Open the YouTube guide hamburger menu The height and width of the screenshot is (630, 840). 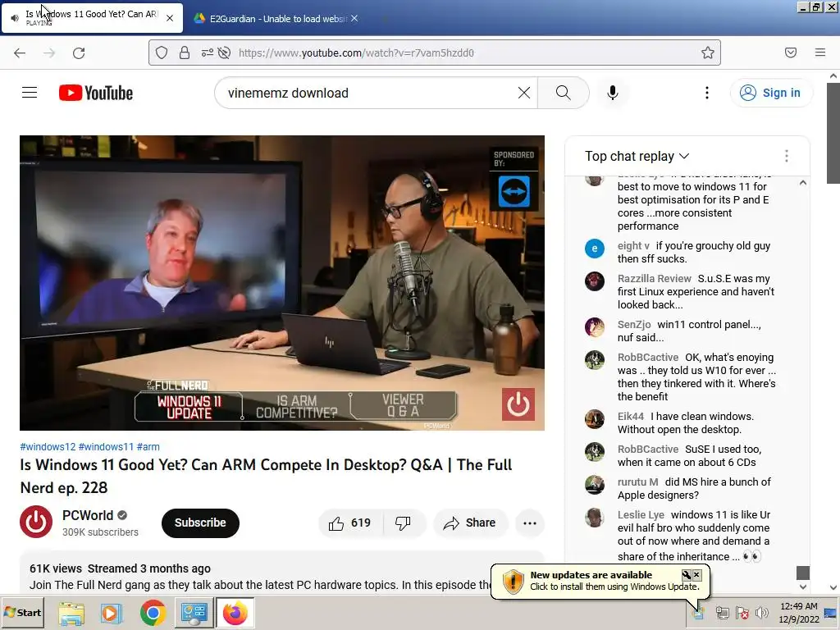[x=30, y=93]
